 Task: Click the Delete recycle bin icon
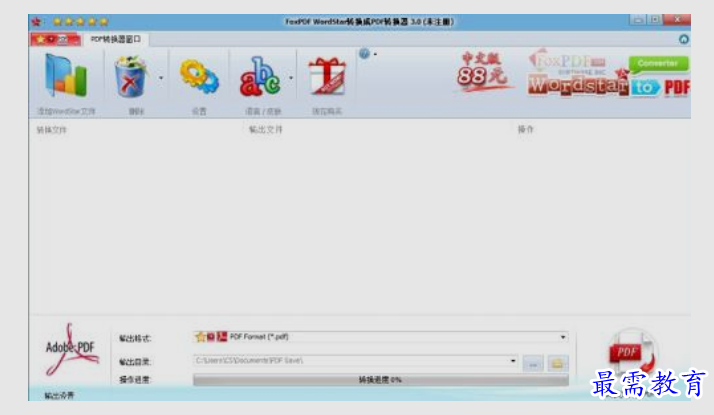(131, 77)
